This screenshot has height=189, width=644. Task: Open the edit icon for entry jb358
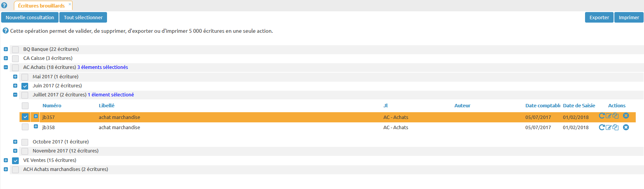(x=609, y=127)
